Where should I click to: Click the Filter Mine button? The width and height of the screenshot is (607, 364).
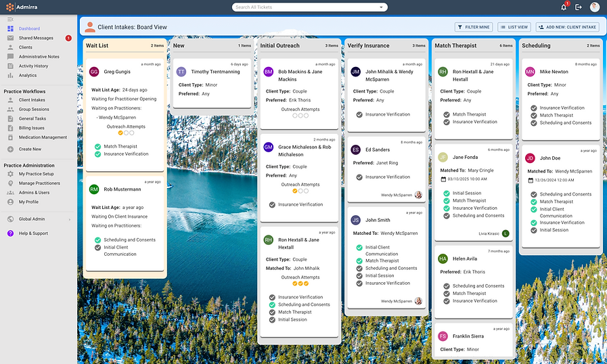(x=474, y=27)
